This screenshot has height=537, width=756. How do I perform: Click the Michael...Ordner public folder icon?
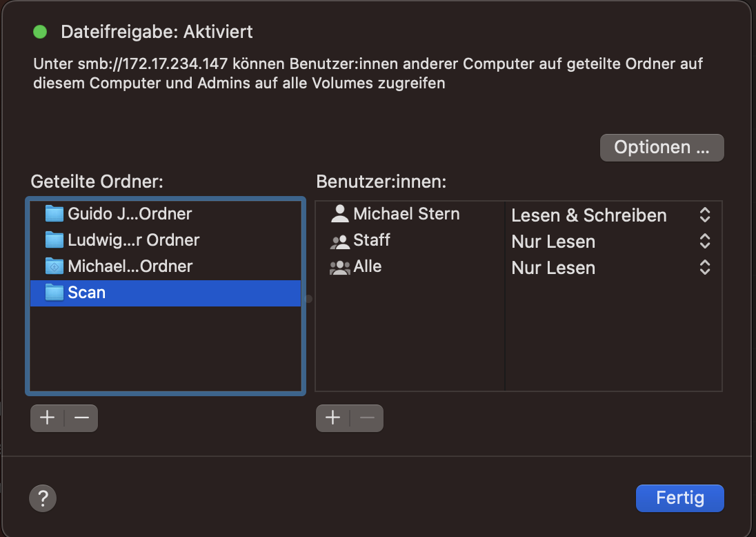pos(54,266)
